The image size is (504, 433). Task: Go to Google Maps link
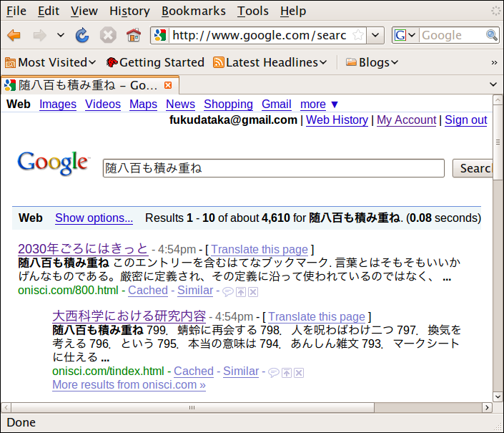point(144,104)
